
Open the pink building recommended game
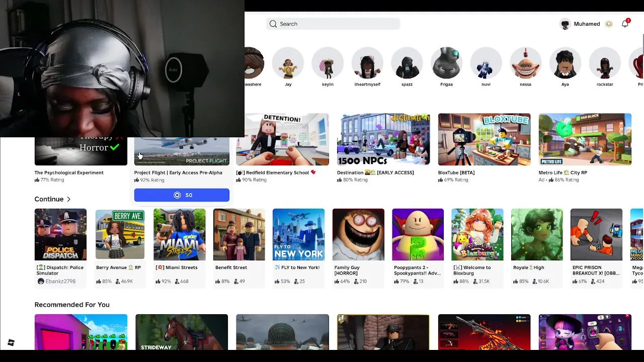[x=81, y=332]
